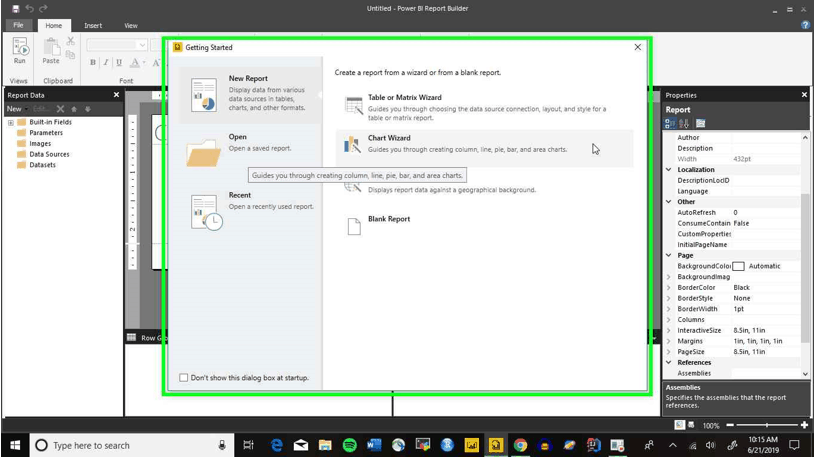Close the Getting Started dialog
The image size is (815, 458).
point(638,47)
